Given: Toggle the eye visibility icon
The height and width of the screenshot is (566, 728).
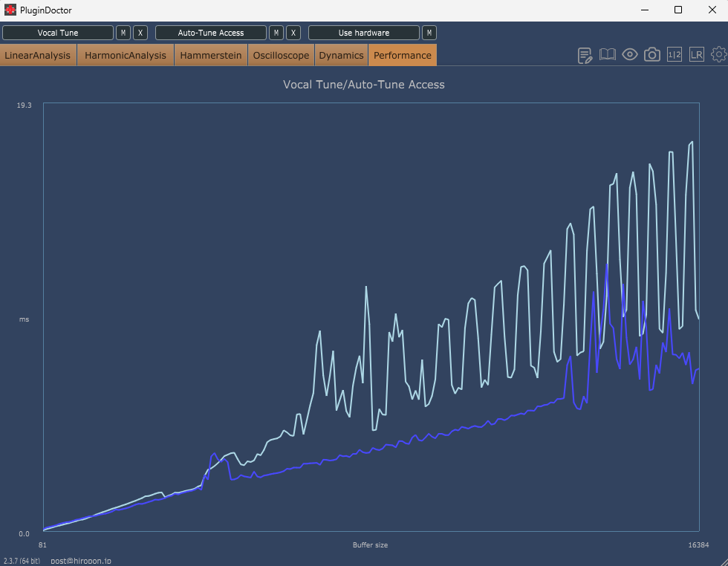Looking at the screenshot, I should (630, 55).
